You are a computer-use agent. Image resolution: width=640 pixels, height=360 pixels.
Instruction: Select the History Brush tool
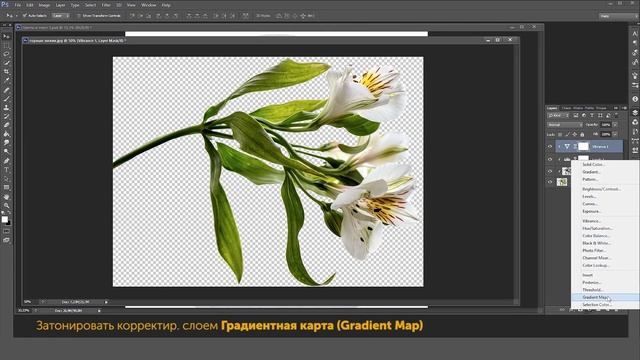(6, 116)
